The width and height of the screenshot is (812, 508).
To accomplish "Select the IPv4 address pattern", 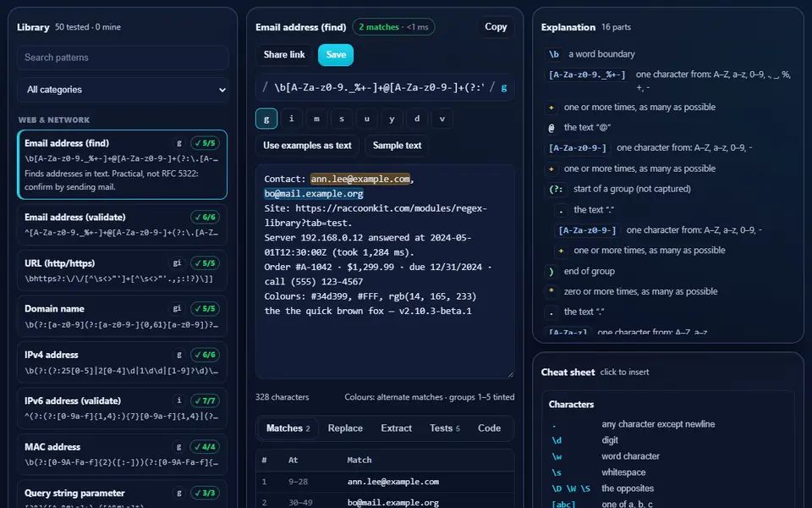I will click(122, 362).
